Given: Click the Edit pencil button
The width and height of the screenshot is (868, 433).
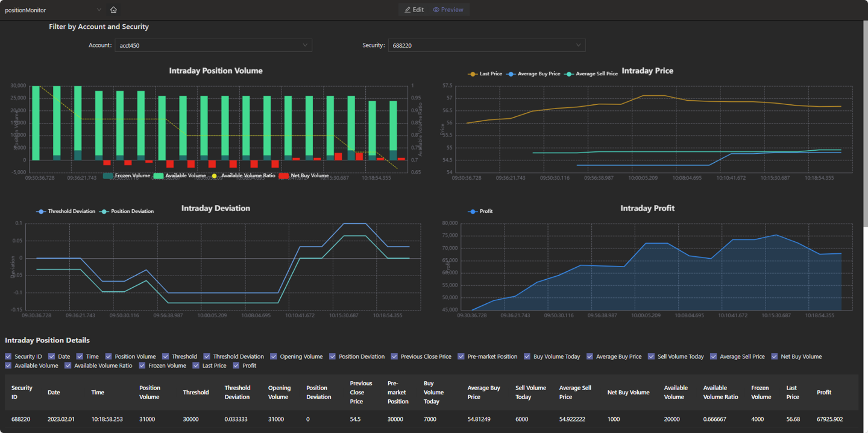Looking at the screenshot, I should point(414,10).
